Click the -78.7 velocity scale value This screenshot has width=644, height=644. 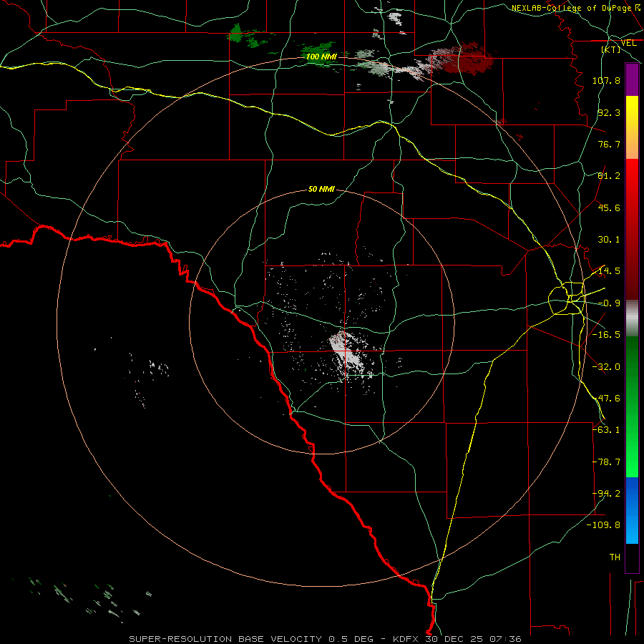606,462
